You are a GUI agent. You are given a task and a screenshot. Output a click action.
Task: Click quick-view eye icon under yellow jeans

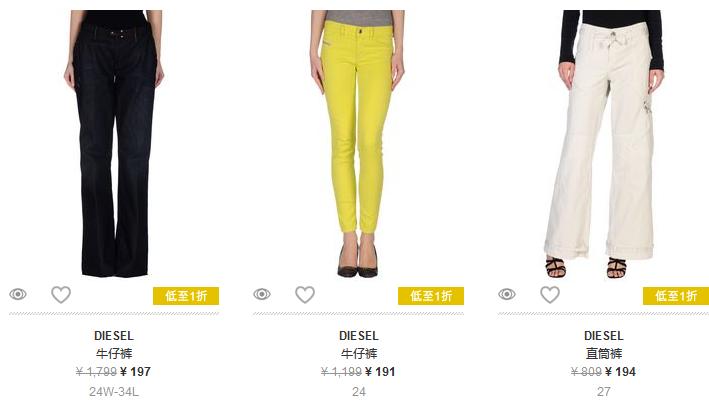(262, 295)
